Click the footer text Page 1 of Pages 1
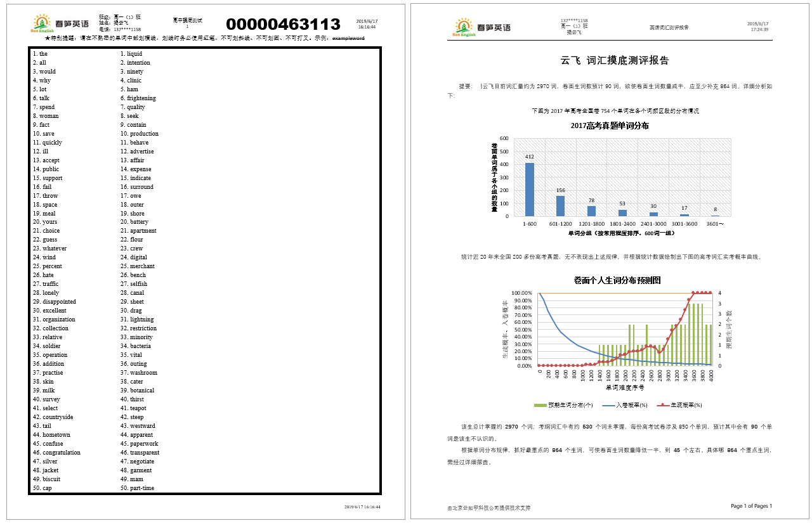The width and height of the screenshot is (812, 523). coord(751,506)
